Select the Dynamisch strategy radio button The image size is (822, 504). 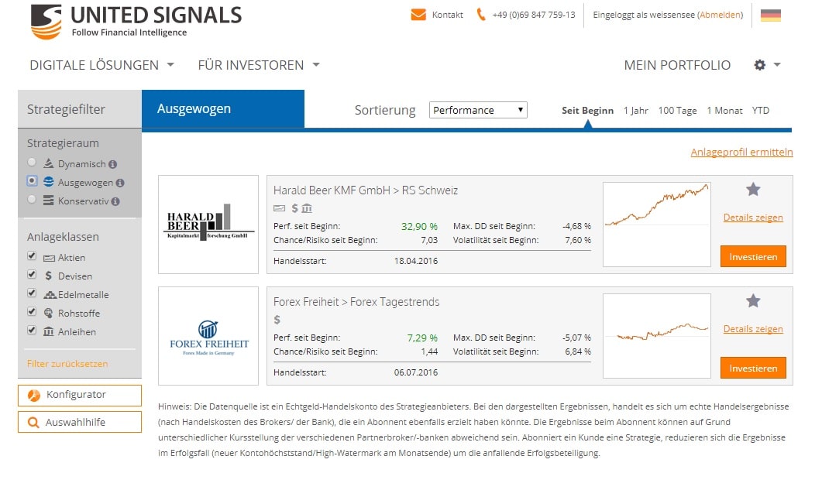[x=32, y=163]
